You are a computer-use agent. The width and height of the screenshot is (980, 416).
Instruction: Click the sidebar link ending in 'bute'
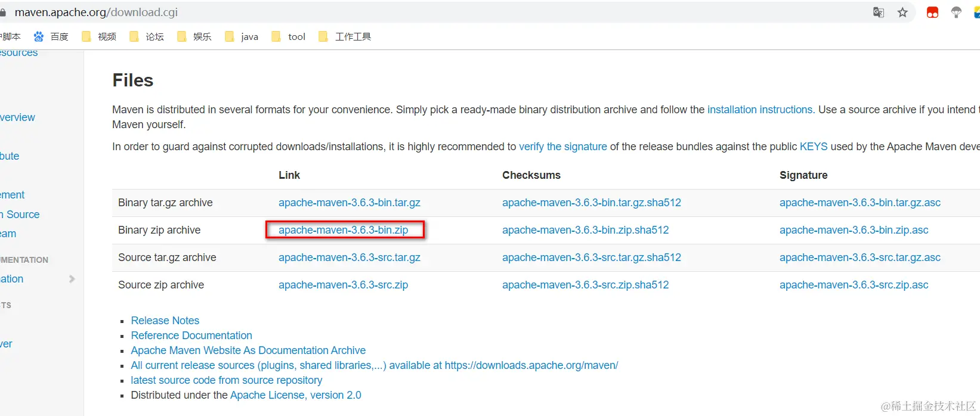click(10, 156)
